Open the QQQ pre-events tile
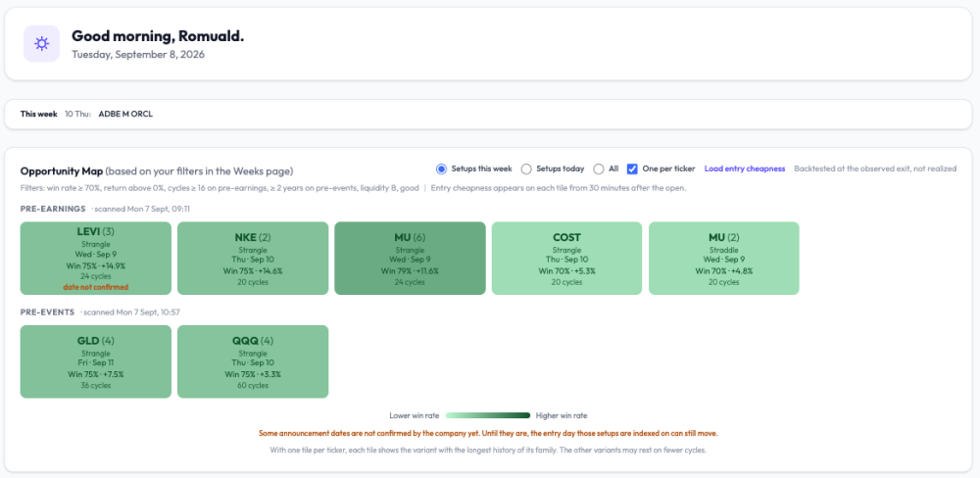980x478 pixels. point(253,361)
